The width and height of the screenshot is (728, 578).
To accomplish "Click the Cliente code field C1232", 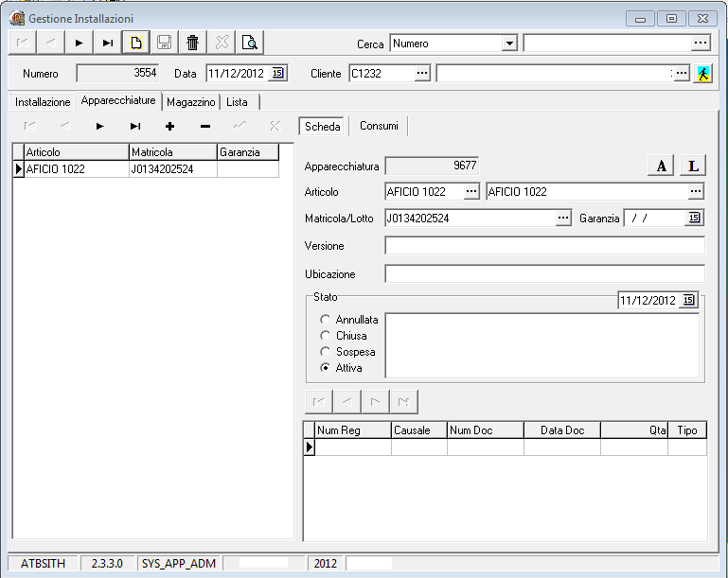I will pos(382,73).
